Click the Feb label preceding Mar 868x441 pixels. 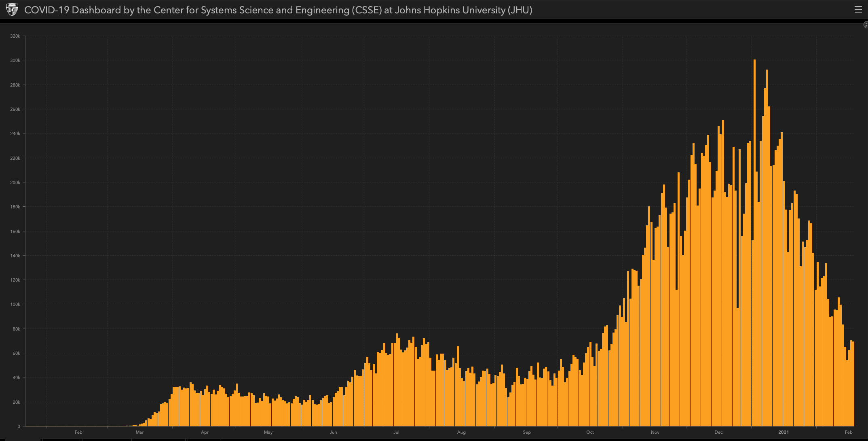[x=78, y=432]
